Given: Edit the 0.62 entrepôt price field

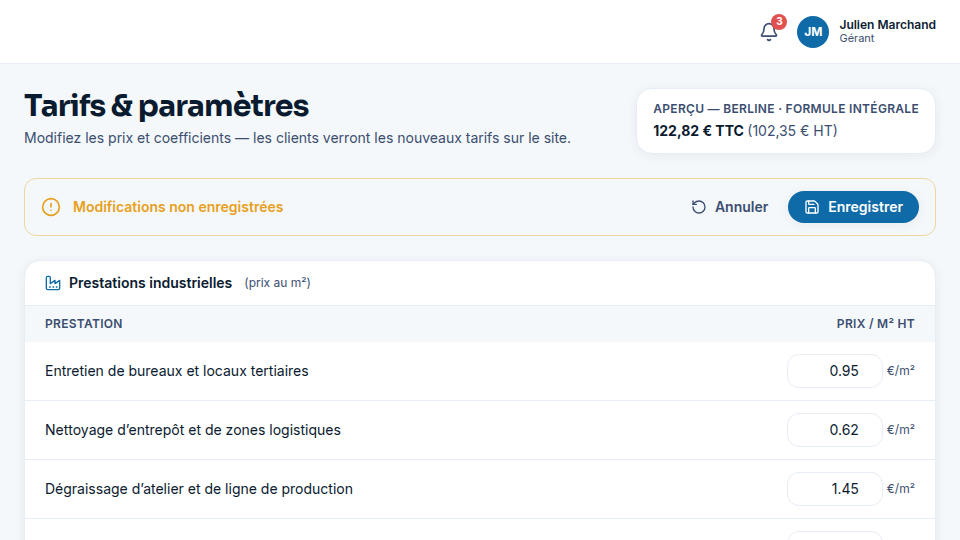Looking at the screenshot, I should 834,430.
